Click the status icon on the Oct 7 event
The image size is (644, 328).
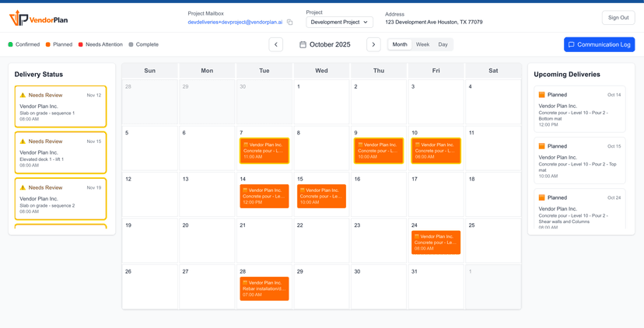point(246,145)
